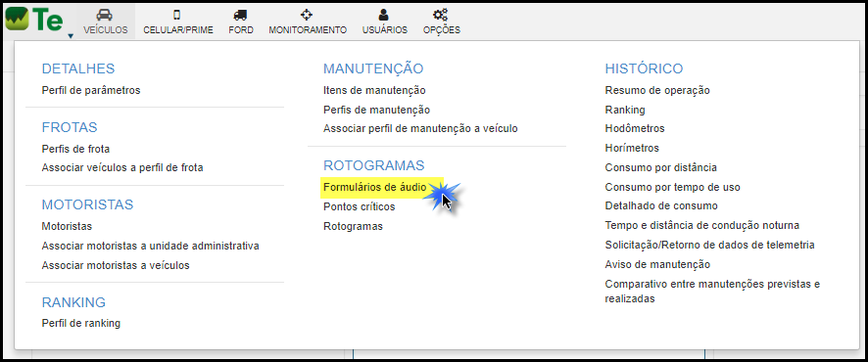Open Consumo por distância
The height and width of the screenshot is (362, 868).
tap(660, 167)
